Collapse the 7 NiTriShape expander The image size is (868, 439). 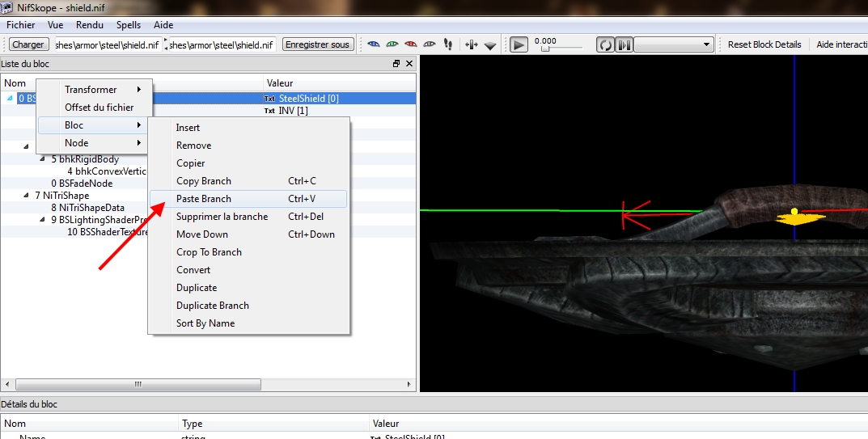(x=26, y=196)
